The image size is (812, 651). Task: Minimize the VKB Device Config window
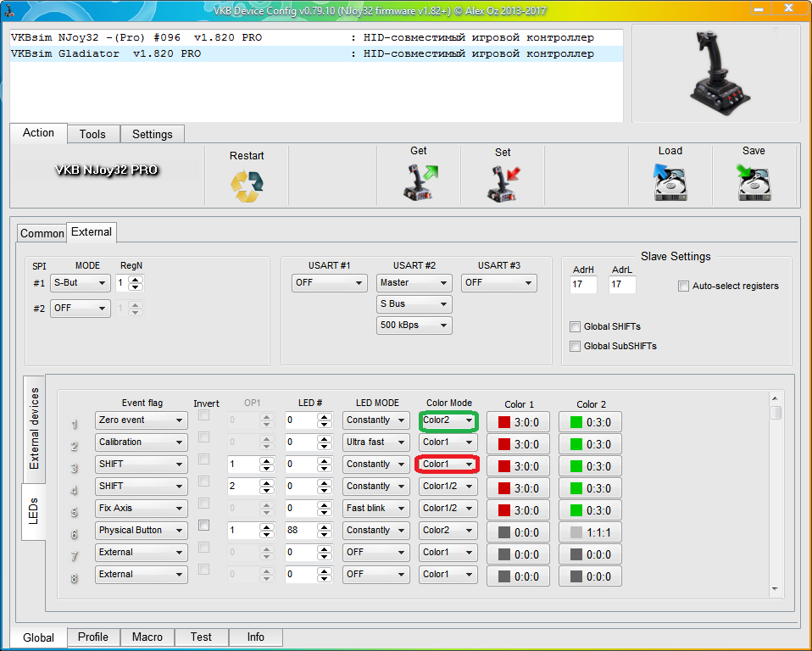(758, 8)
